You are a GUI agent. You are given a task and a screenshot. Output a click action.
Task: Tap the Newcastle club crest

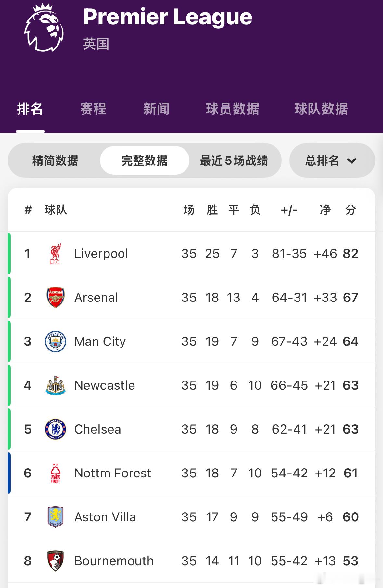[x=56, y=385]
